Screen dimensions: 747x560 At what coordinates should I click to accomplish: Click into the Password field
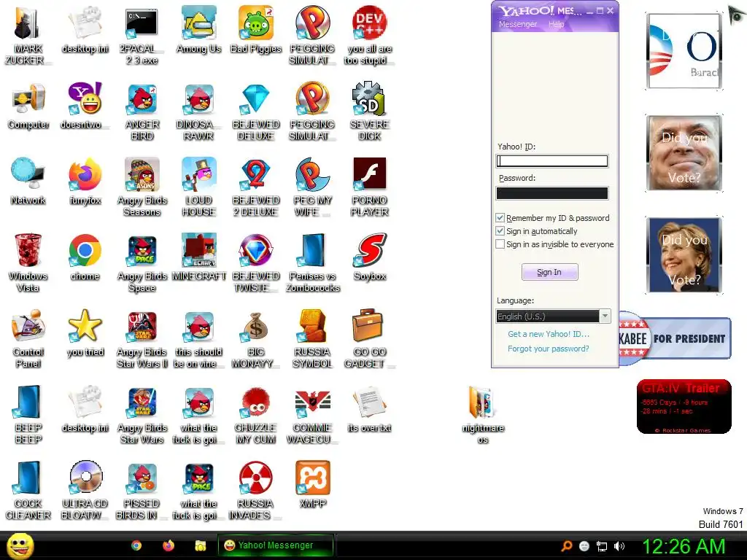pyautogui.click(x=551, y=192)
